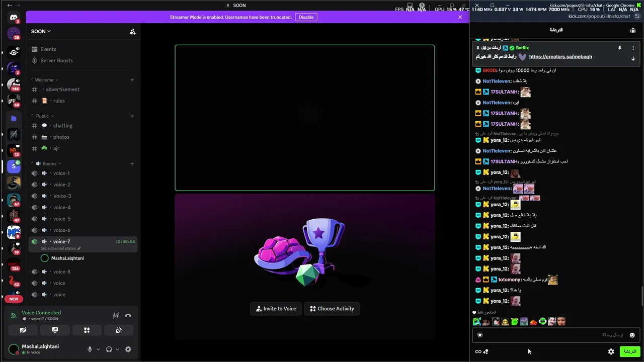644x362 pixels.
Task: Add a channel to the Welcome category
Action: (x=132, y=79)
